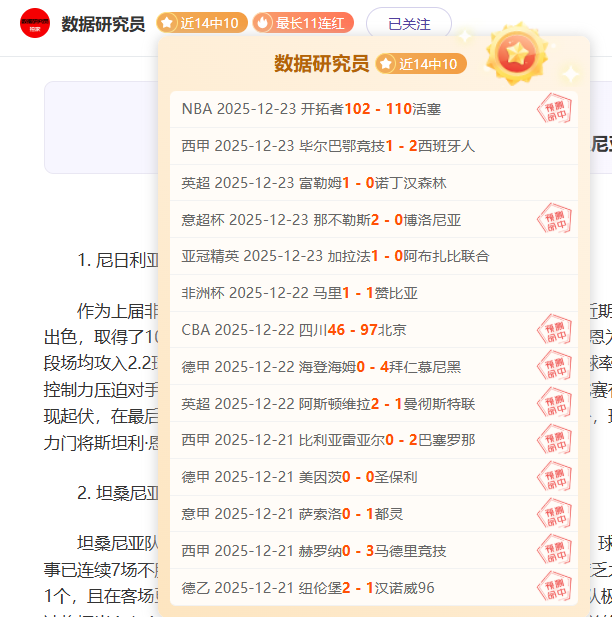Click the 预测命中 stamp on 意超杯 row

tap(554, 219)
